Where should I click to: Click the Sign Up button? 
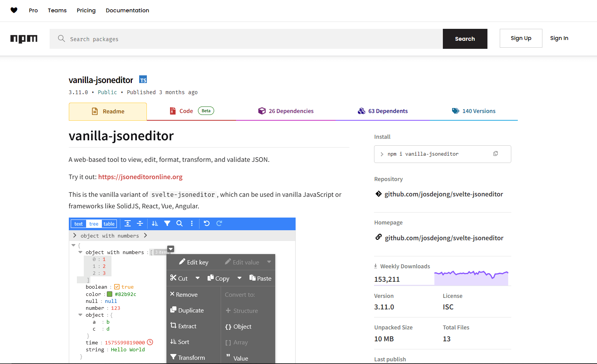pyautogui.click(x=521, y=38)
